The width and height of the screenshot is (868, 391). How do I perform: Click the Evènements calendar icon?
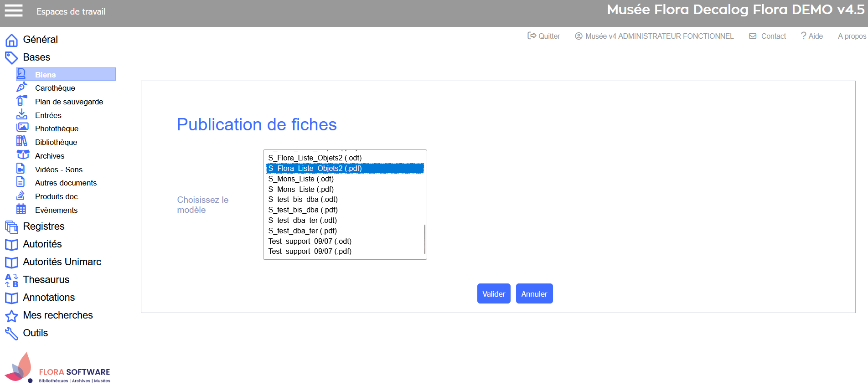coord(21,209)
